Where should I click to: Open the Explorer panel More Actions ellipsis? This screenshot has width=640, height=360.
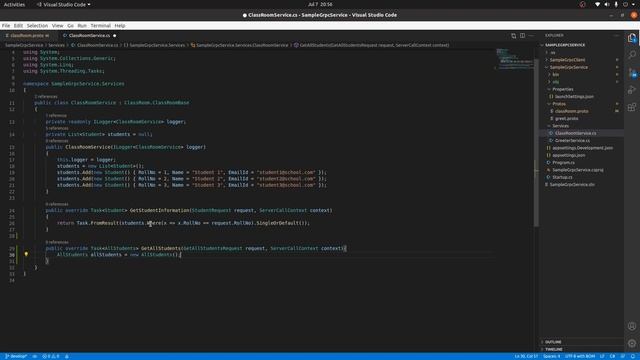pyautogui.click(x=616, y=36)
